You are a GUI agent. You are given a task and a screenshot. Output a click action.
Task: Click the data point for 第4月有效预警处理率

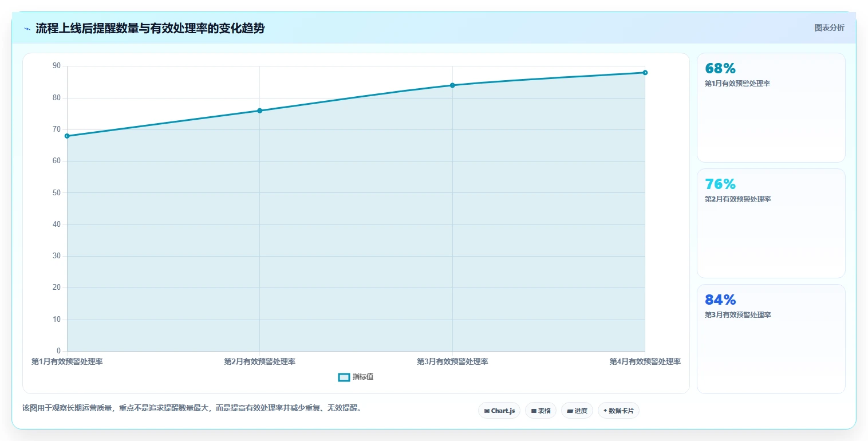tap(645, 73)
